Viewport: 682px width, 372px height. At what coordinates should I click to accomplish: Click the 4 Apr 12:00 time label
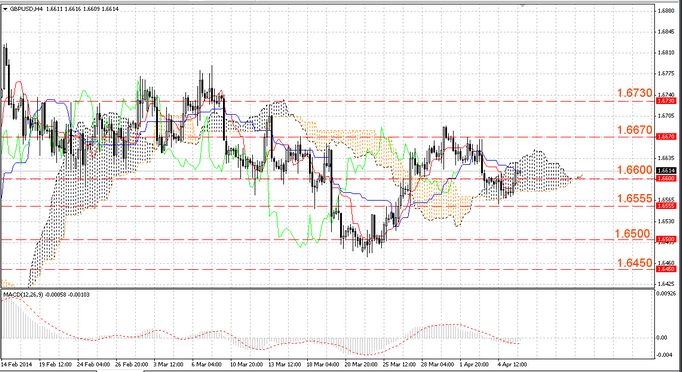[x=512, y=364]
